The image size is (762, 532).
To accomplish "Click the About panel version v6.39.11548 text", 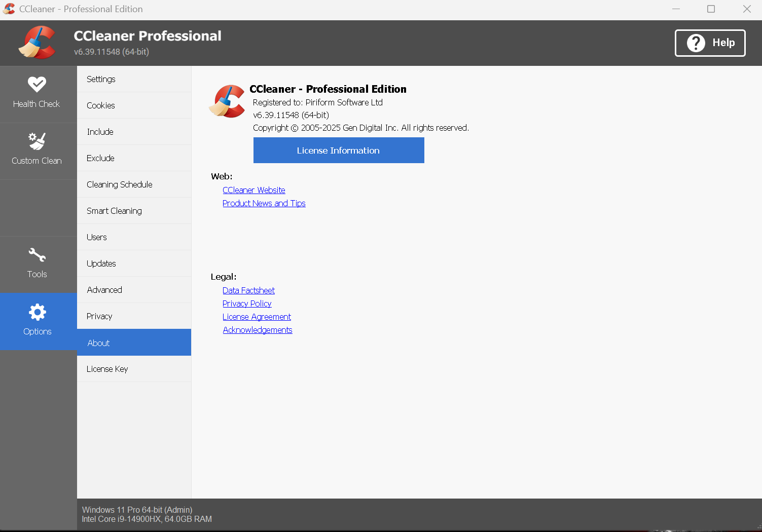I will point(291,115).
